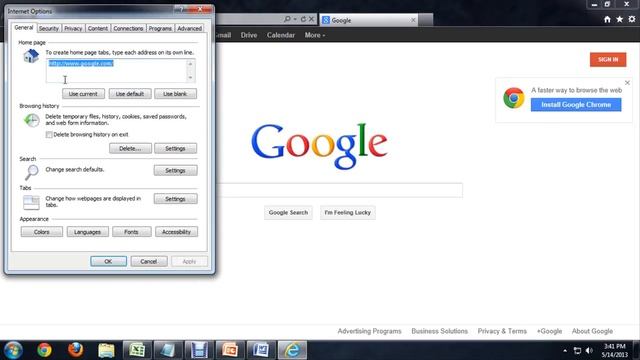
Task: Click Install Google Chrome button
Action: click(576, 105)
